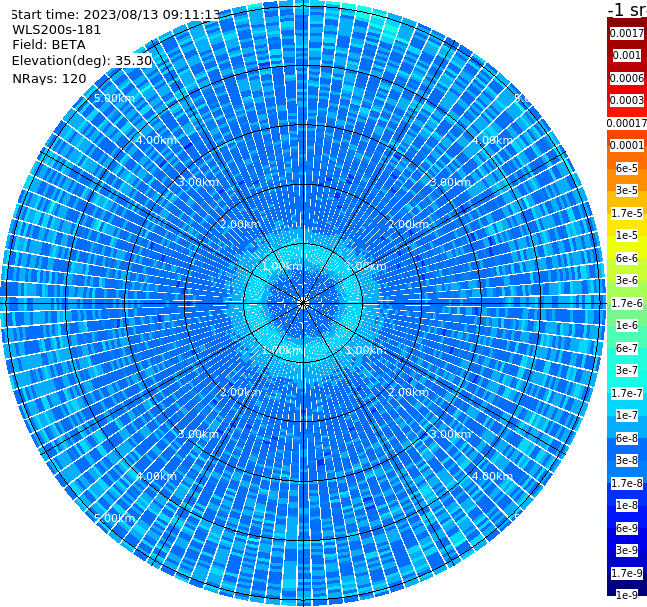647x607 pixels.
Task: Select the 6e-5 colorbar tick label
Action: [627, 168]
